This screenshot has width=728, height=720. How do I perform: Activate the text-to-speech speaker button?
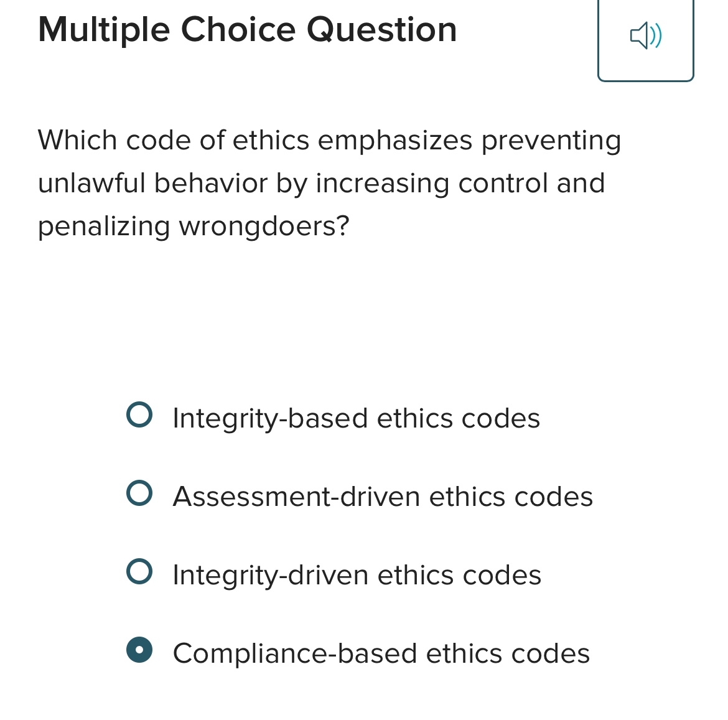[x=645, y=35]
